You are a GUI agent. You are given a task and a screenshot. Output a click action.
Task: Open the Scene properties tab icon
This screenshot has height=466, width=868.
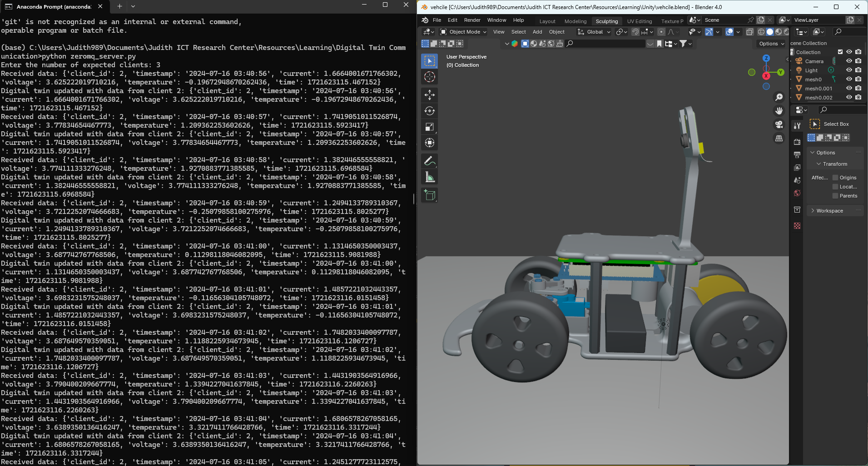pos(797,180)
